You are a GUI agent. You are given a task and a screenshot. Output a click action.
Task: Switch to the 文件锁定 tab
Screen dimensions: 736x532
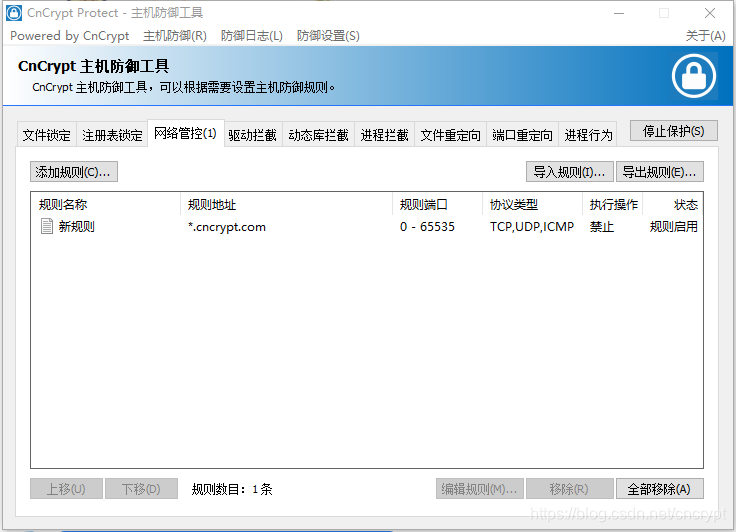[46, 135]
